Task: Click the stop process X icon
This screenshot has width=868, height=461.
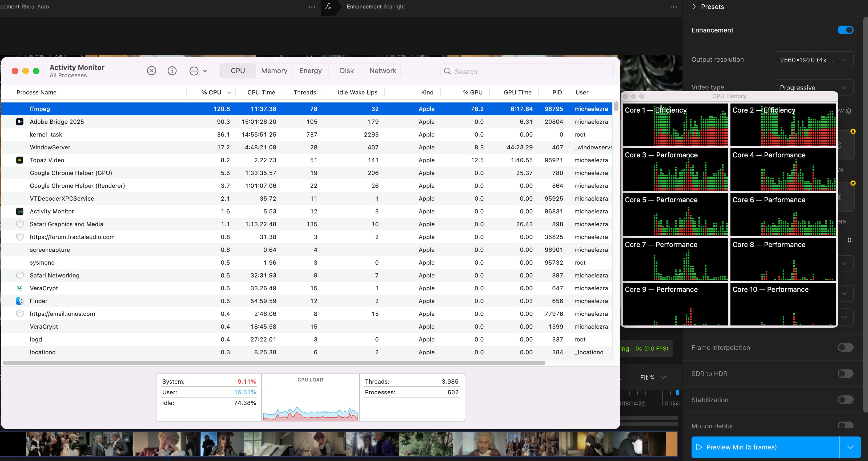Action: 152,71
